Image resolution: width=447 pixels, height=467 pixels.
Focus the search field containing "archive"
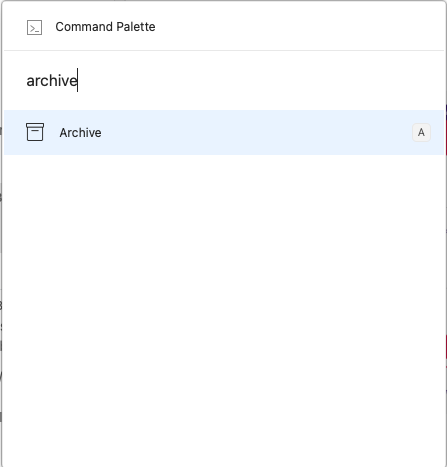click(x=224, y=80)
